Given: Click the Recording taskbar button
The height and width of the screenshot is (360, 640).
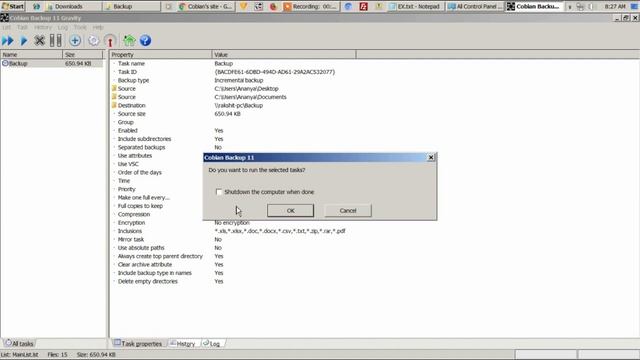Looking at the screenshot, I should [x=311, y=6].
